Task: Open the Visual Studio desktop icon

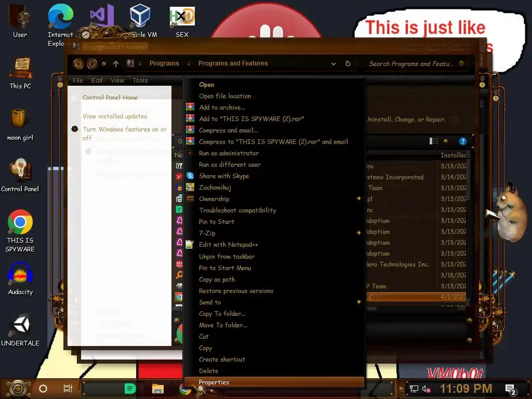Action: (x=102, y=16)
